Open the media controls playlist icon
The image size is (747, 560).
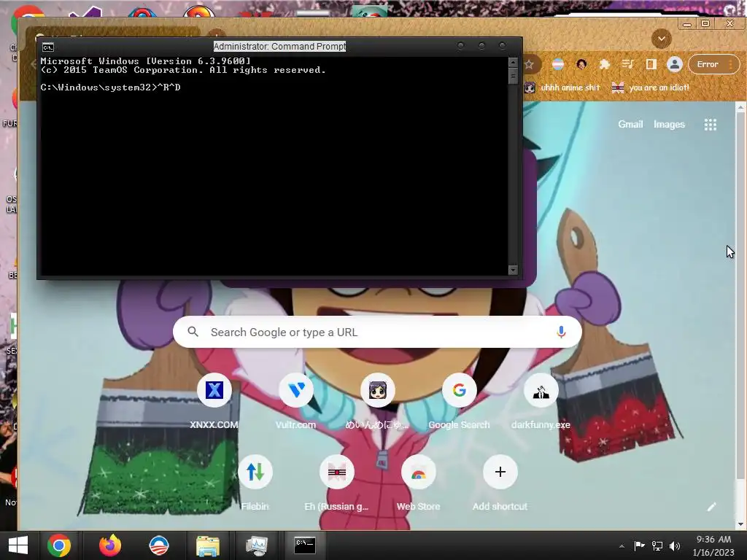tap(628, 64)
